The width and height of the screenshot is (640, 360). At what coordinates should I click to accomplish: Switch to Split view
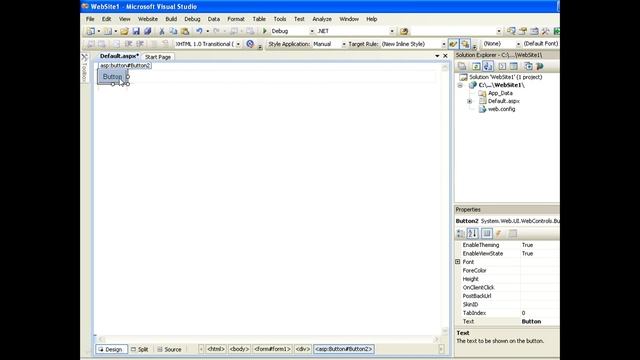pyautogui.click(x=140, y=349)
